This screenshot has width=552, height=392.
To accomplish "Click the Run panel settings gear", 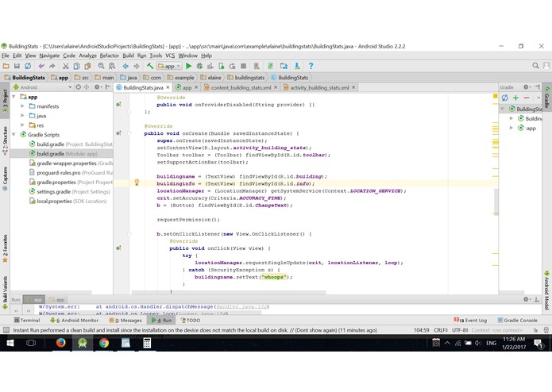I will (526, 299).
